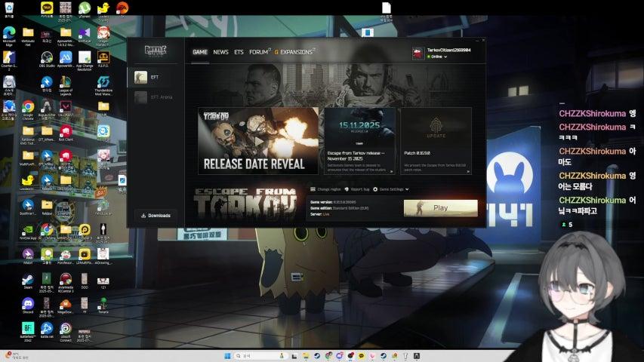Open the NEWS tab
This screenshot has height=362, width=644.
pyautogui.click(x=220, y=52)
